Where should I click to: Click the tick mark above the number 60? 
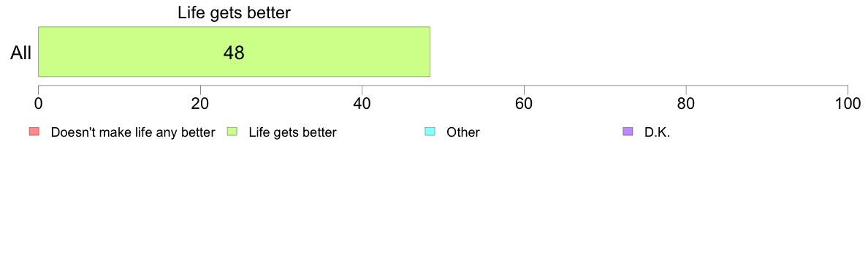[x=524, y=89]
